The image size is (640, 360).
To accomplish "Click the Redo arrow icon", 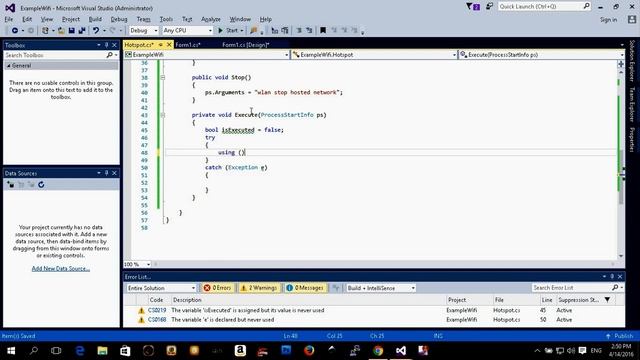I will point(113,31).
